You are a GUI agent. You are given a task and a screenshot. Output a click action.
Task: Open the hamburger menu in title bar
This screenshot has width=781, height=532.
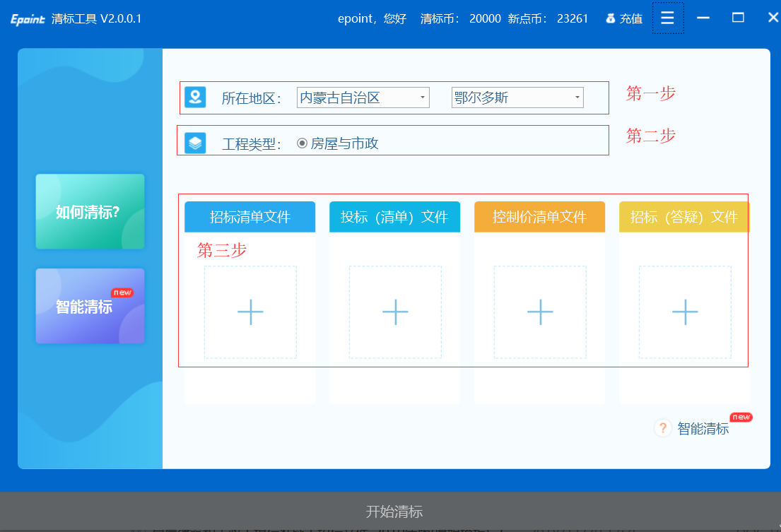coord(667,18)
